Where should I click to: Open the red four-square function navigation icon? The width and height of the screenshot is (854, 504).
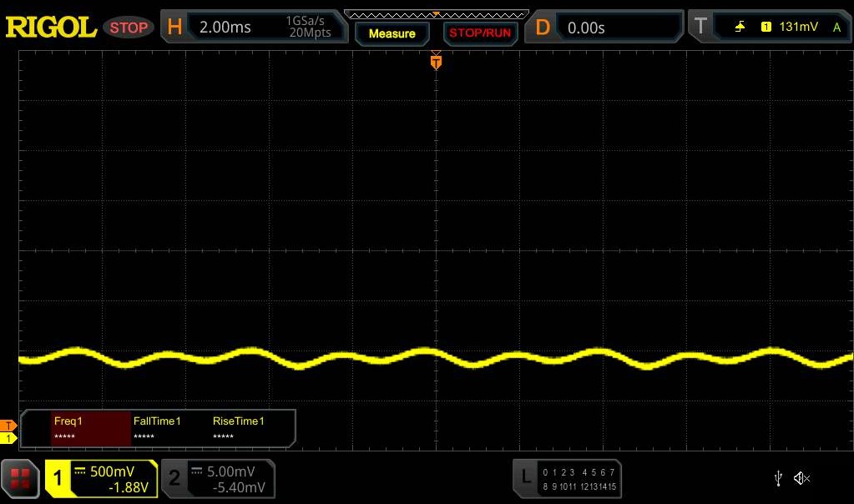[x=20, y=478]
